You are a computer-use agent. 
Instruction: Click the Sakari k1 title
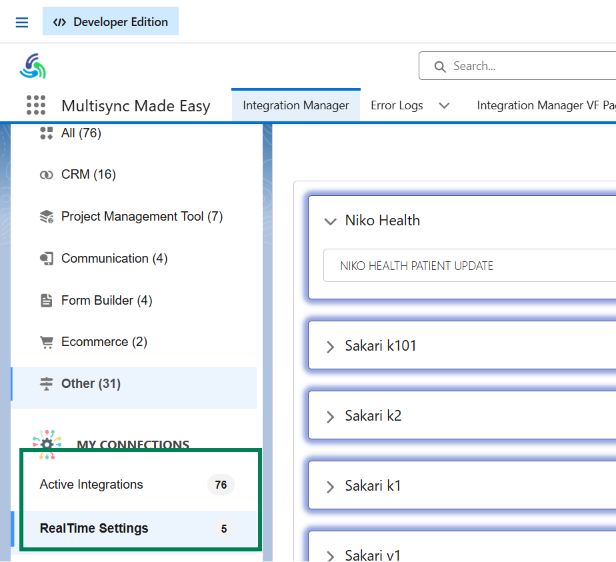pos(373,486)
